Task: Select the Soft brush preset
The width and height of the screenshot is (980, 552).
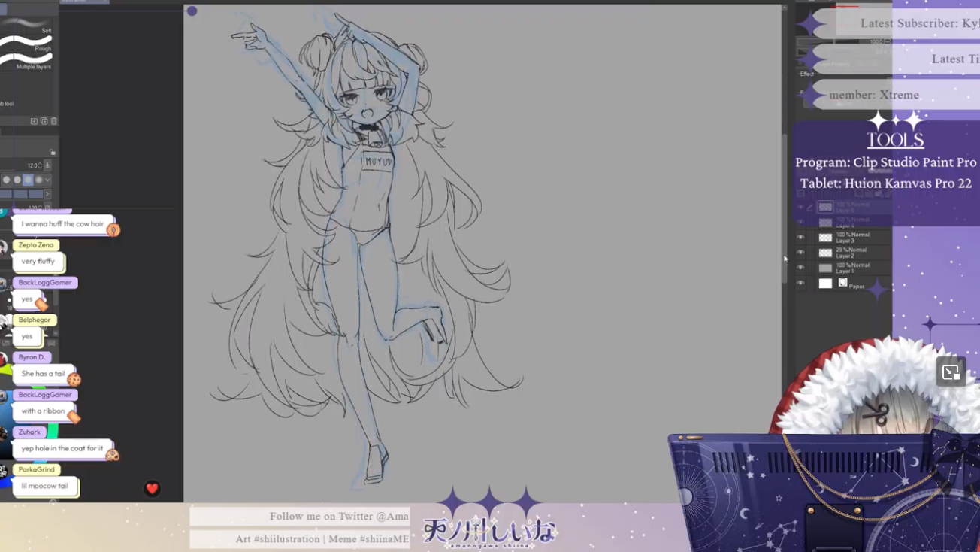Action: (26, 25)
